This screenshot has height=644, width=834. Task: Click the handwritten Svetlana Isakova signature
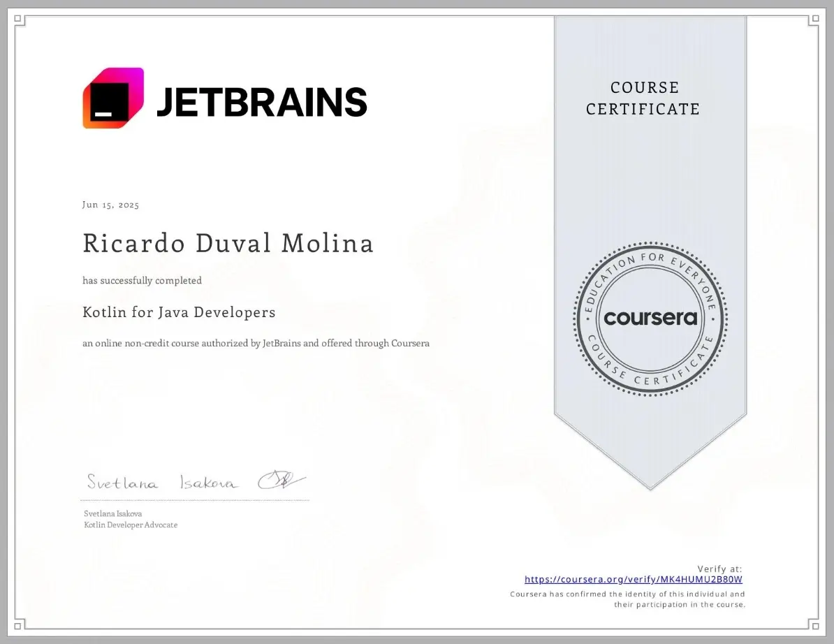196,481
